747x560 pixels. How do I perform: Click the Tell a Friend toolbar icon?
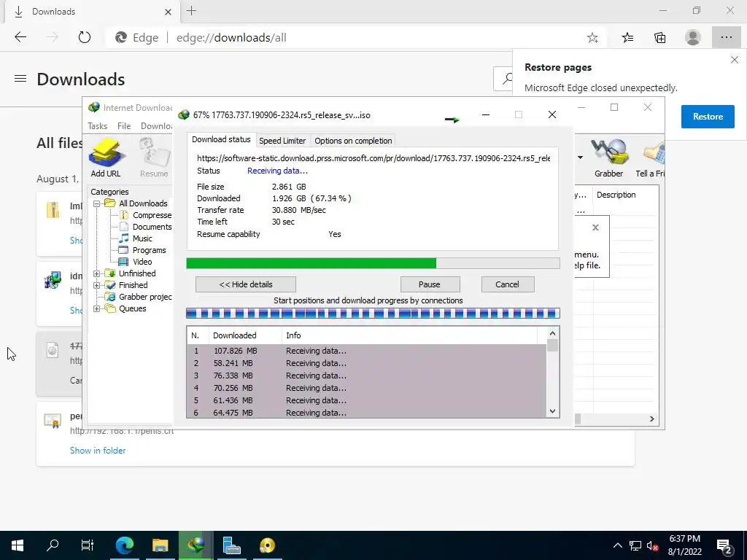pyautogui.click(x=651, y=157)
